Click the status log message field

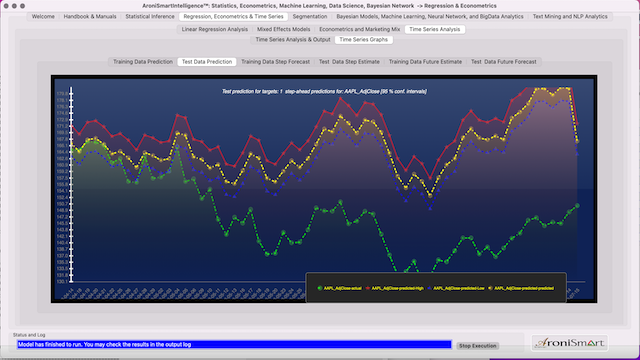coord(234,344)
